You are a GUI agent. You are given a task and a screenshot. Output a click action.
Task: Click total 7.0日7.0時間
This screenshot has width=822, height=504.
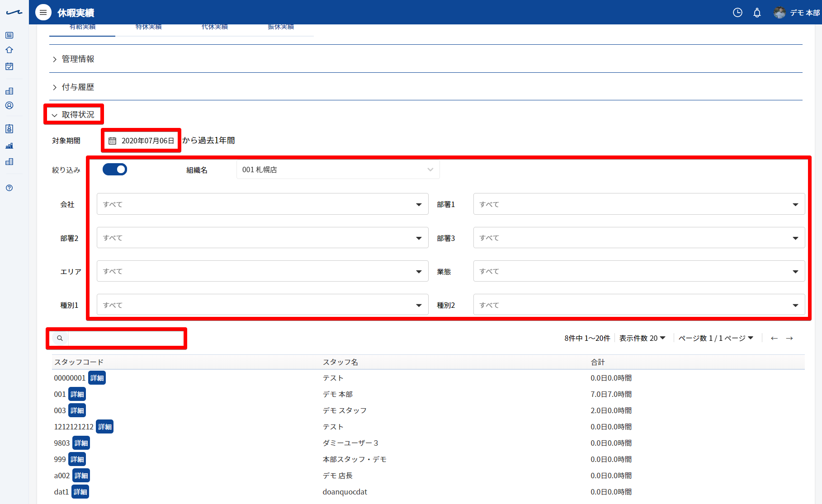611,394
